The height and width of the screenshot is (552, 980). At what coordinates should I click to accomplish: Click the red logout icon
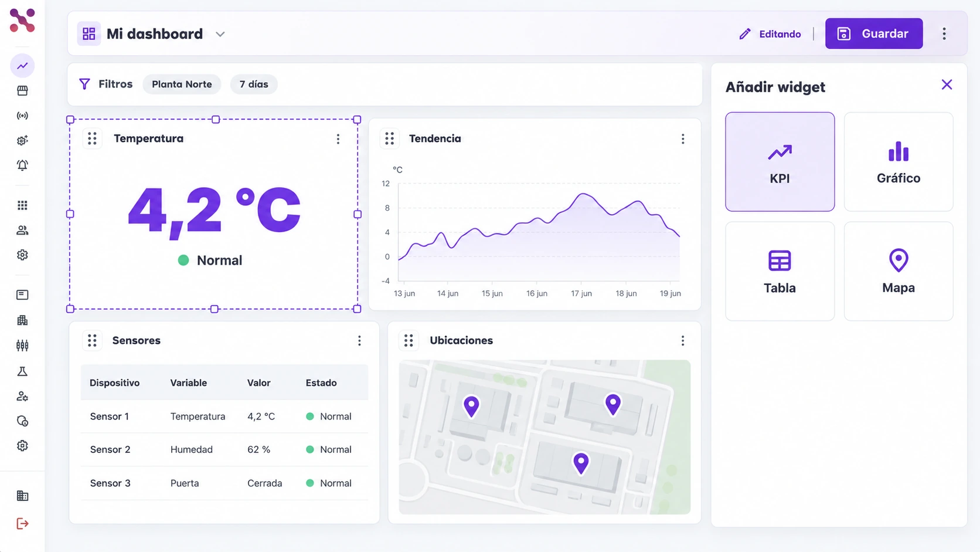(x=22, y=524)
